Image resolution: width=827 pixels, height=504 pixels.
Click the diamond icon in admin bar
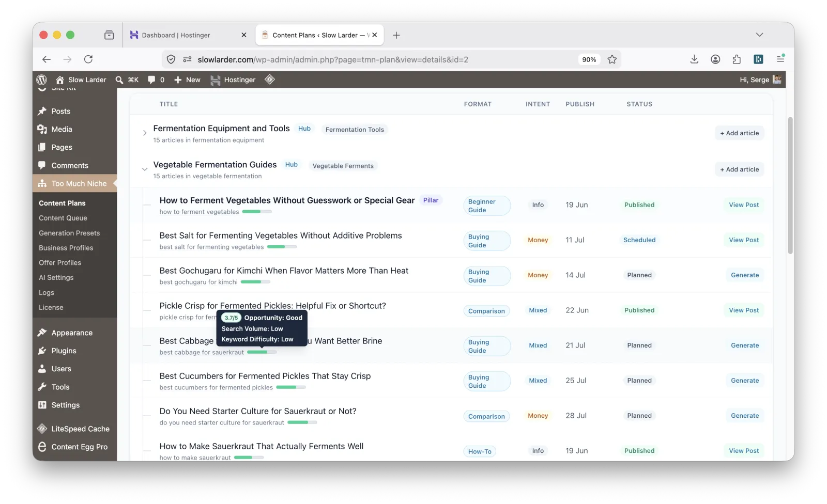point(270,80)
